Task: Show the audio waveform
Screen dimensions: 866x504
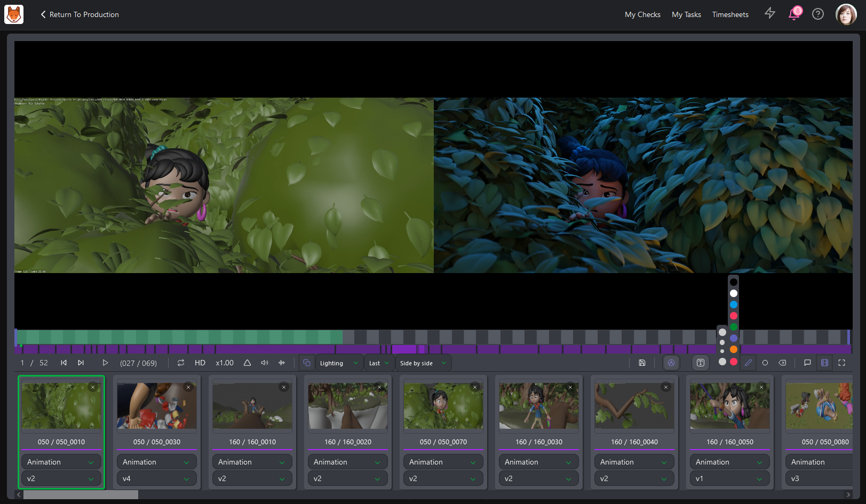Action: coord(282,363)
